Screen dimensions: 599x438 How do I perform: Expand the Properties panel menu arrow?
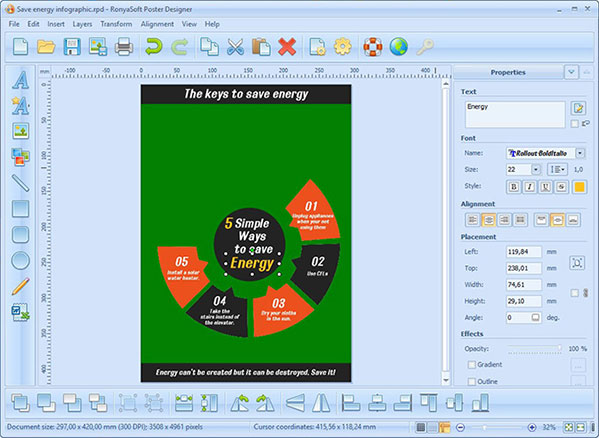pos(571,72)
